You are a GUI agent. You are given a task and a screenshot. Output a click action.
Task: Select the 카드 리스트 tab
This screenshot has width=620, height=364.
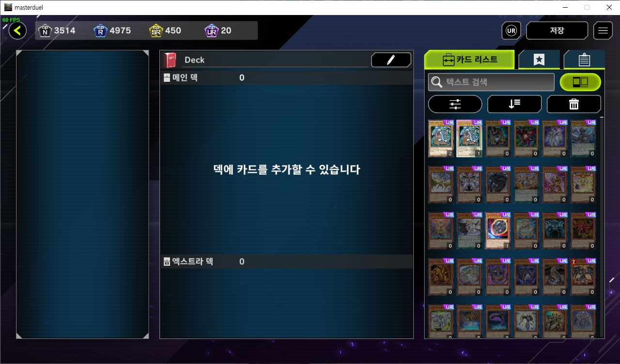469,60
